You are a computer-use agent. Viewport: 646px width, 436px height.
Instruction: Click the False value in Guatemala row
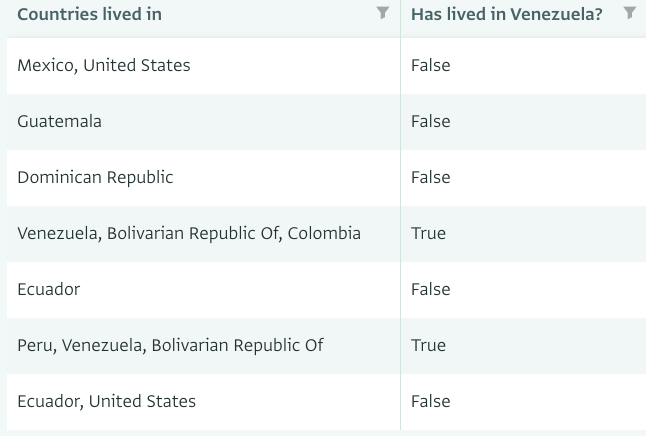431,122
